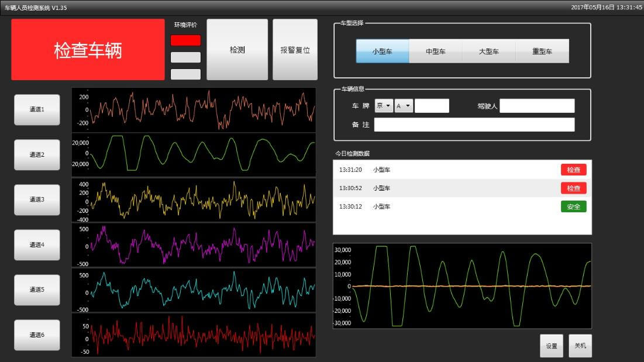Viewport: 644px width, 362px height.
Task: Click the 备注 remarks input field
Action: [474, 125]
